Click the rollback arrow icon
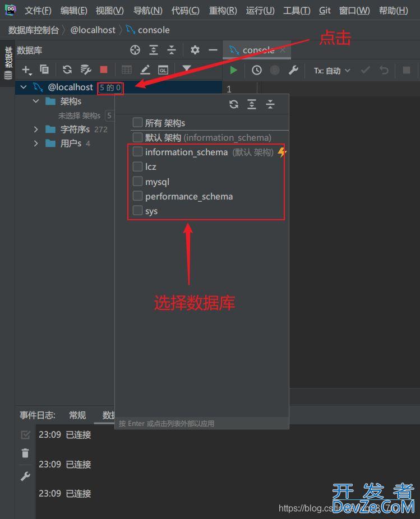Screen dimensions: 420x519 click(384, 70)
